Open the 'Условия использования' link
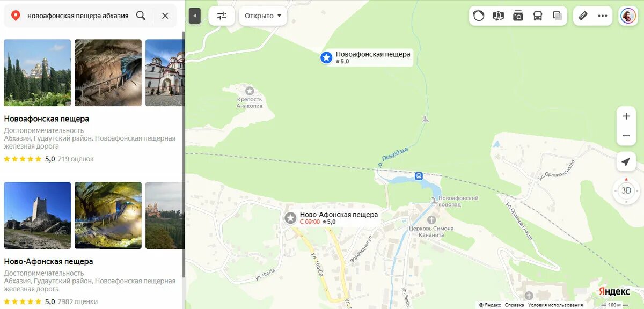 [555, 305]
